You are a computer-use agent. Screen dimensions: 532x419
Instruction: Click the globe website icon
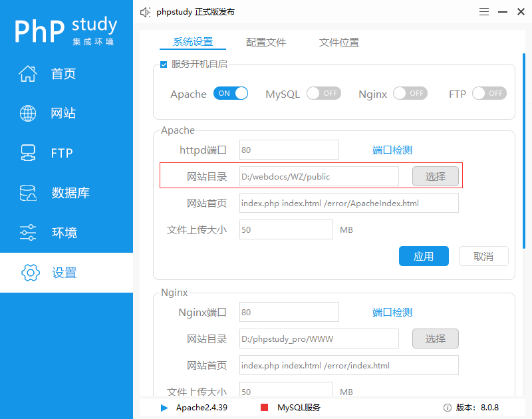28,113
